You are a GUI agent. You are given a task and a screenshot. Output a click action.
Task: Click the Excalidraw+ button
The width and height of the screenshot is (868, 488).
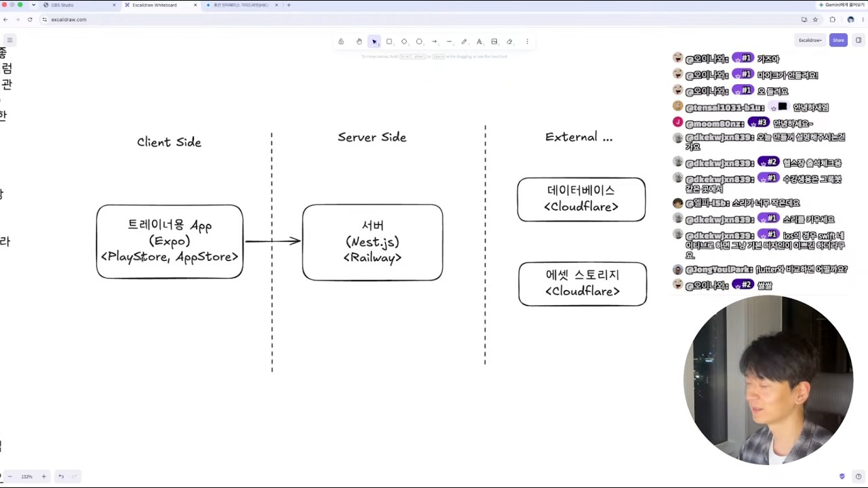[810, 40]
